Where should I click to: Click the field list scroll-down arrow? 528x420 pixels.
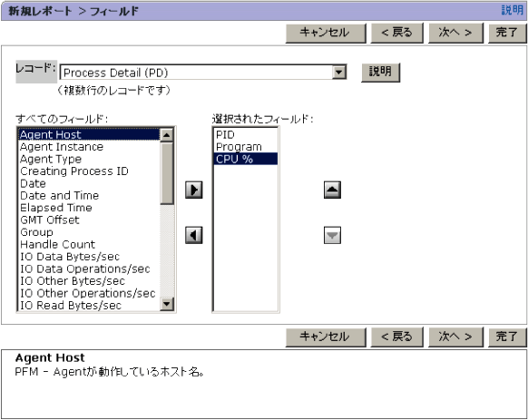(x=167, y=304)
